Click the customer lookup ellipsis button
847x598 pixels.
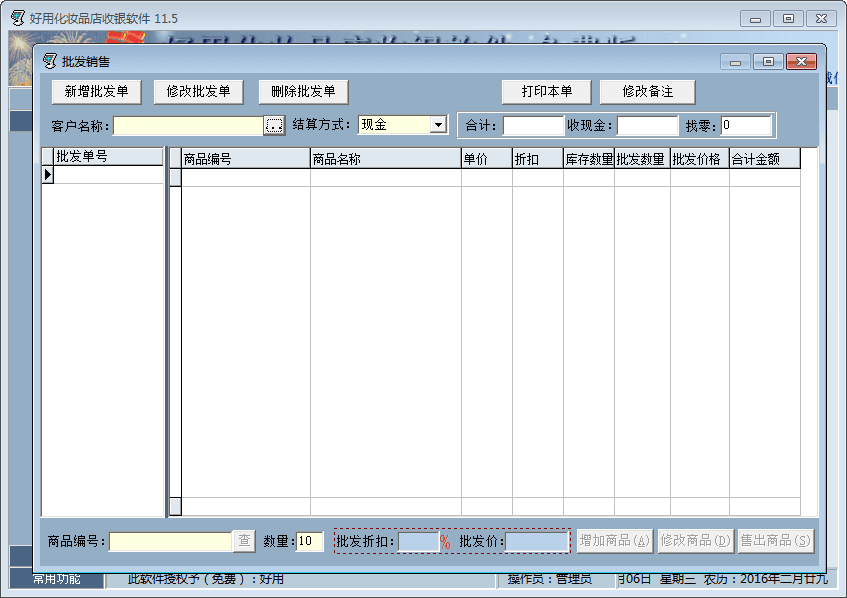[x=275, y=125]
